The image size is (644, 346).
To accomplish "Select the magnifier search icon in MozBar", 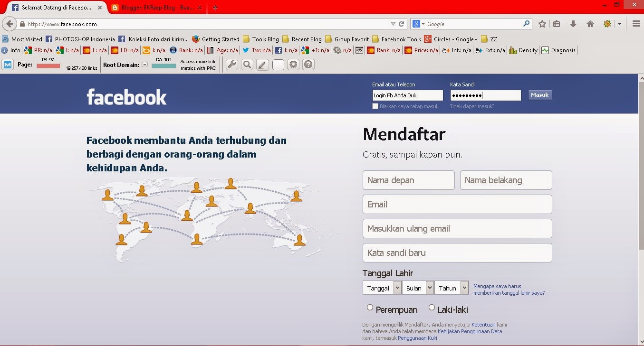I will point(247,64).
